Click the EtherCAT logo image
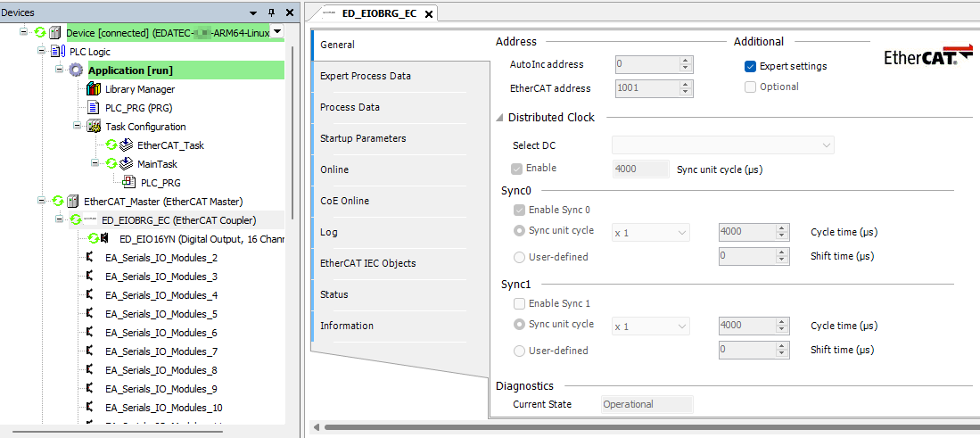The width and height of the screenshot is (980, 438). 927,55
